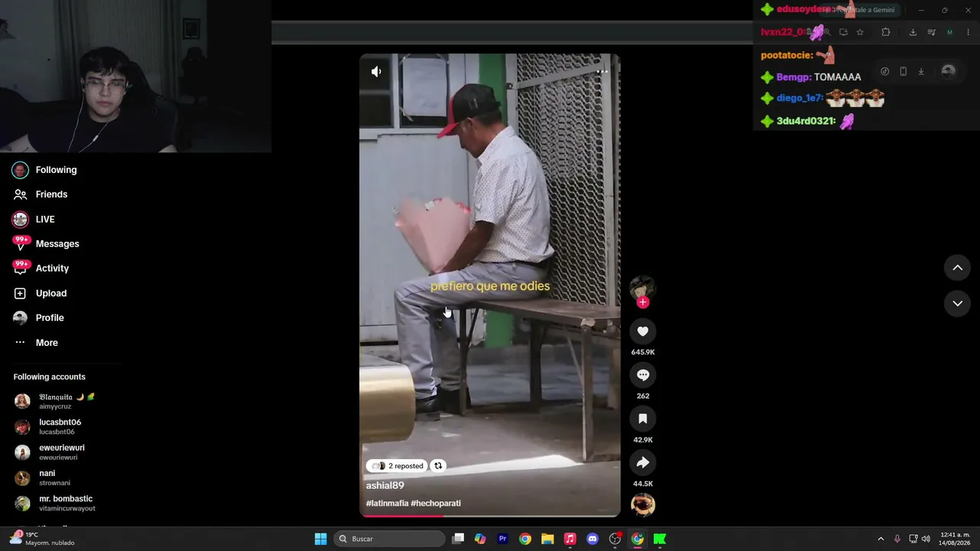This screenshot has height=551, width=980.
Task: Open clock and date in taskbar
Action: pos(955,539)
